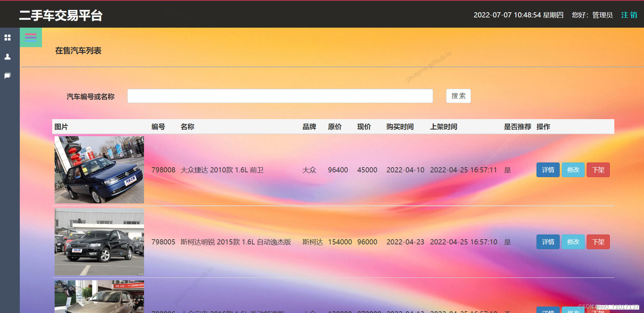Click the header datetime 2022-07-07 10:48:54
This screenshot has width=644, height=313.
point(507,15)
